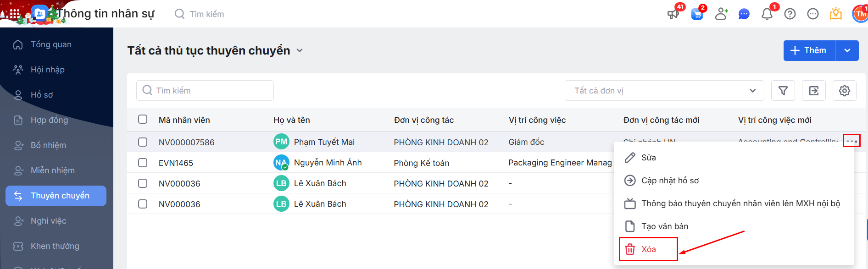Viewport: 868px width, 269px height.
Task: Select checkbox for employee NV000007586
Action: [143, 142]
